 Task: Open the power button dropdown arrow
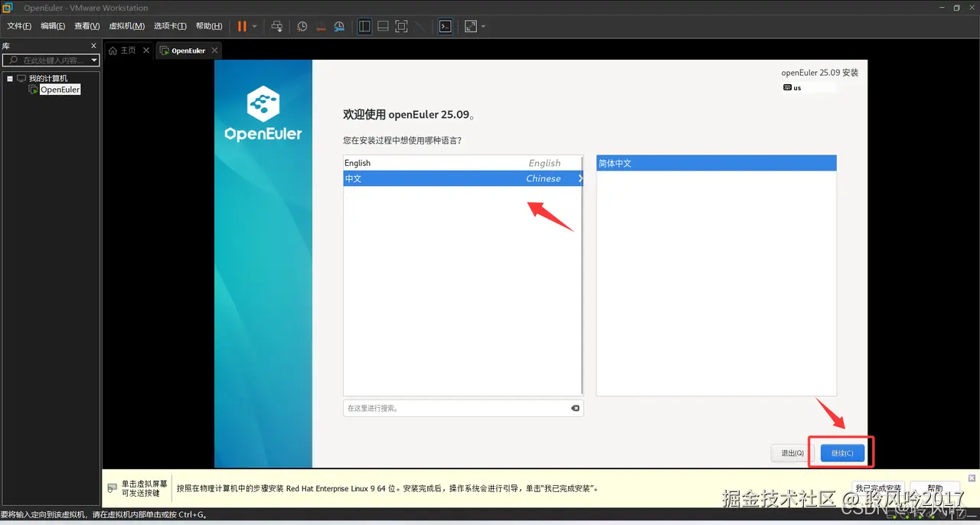(x=253, y=26)
